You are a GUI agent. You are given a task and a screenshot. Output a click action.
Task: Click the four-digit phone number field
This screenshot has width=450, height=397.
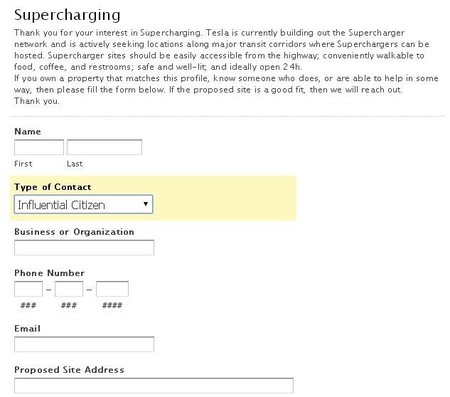[112, 289]
